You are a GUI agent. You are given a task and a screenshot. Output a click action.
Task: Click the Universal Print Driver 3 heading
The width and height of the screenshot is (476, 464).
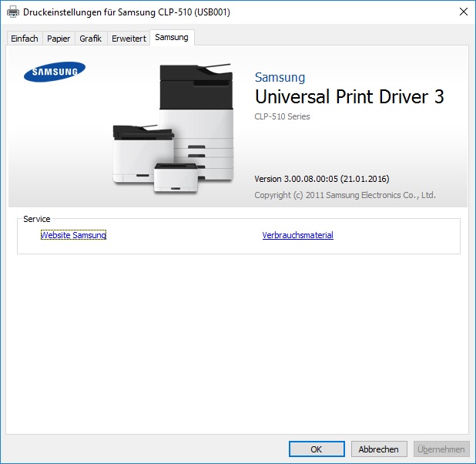(350, 96)
